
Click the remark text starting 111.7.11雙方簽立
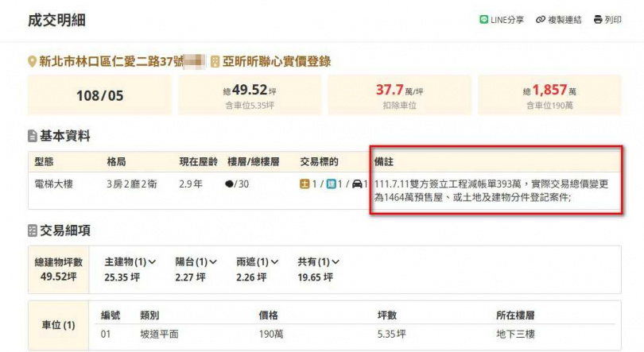(x=491, y=191)
